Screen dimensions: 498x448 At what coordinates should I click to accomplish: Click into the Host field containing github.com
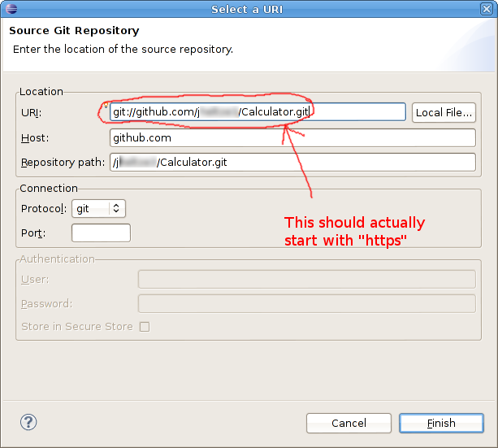tap(292, 137)
